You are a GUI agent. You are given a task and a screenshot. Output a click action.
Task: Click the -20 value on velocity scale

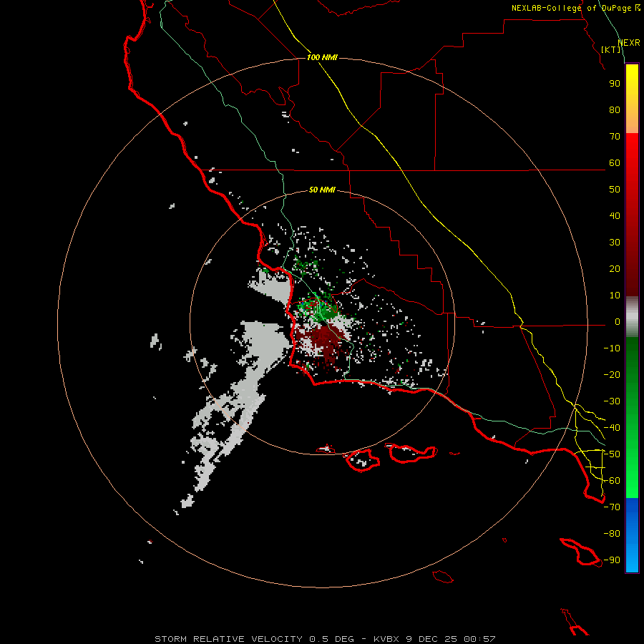[612, 375]
